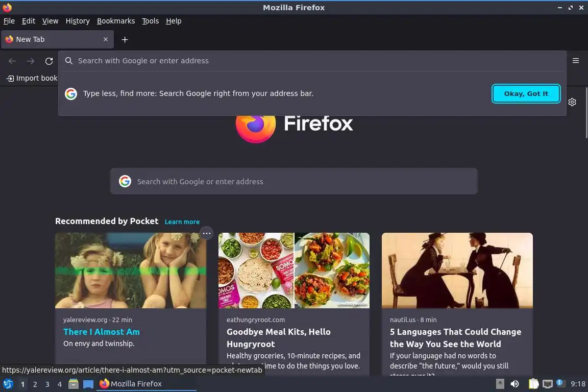This screenshot has height=392, width=588.
Task: Click Recommended by Pocket heading
Action: pos(107,222)
